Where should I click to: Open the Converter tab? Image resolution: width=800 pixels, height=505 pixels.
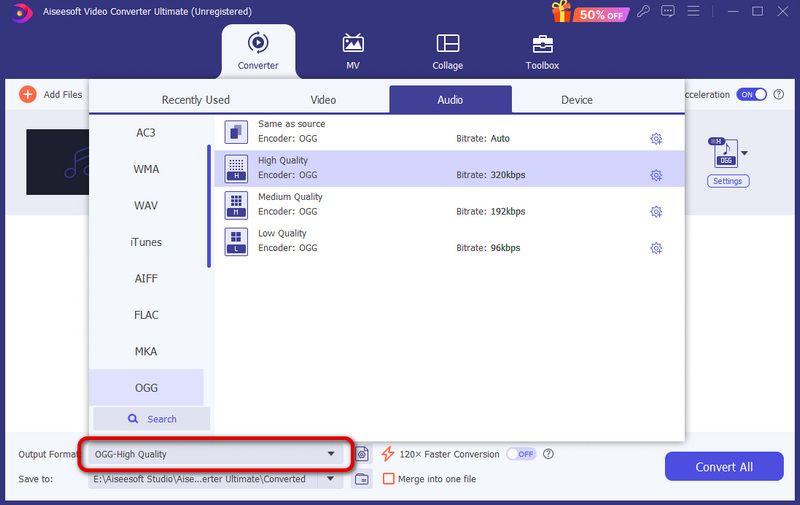pos(258,51)
